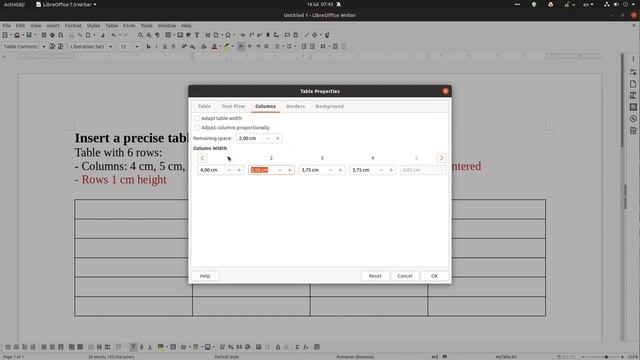Click the Find & Replace magnifier icon

coord(140,35)
